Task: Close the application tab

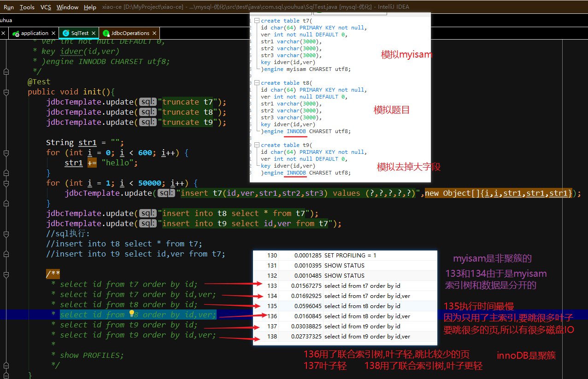Action: (x=53, y=33)
